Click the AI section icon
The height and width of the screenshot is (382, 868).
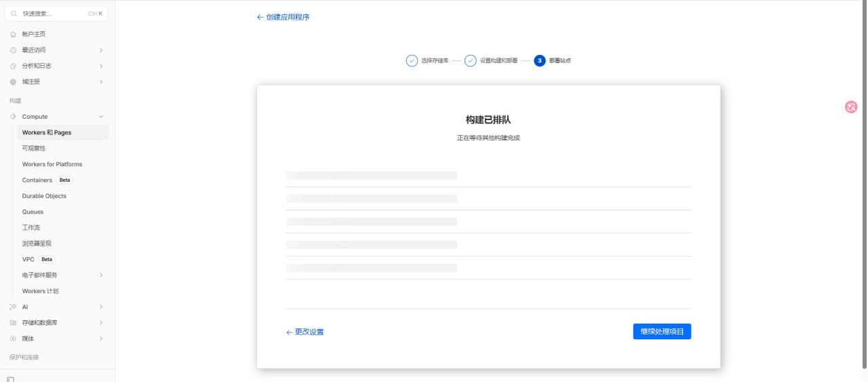click(x=13, y=307)
